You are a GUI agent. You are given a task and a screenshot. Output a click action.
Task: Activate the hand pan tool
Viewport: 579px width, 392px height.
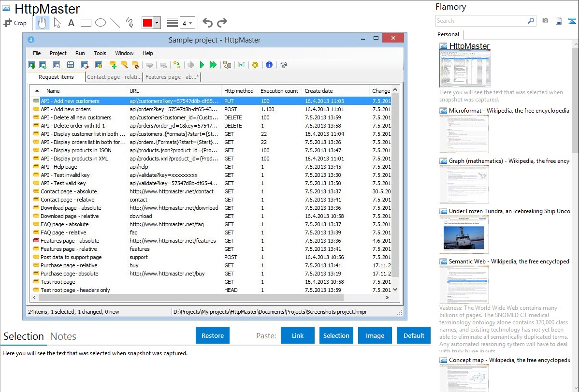pyautogui.click(x=43, y=23)
